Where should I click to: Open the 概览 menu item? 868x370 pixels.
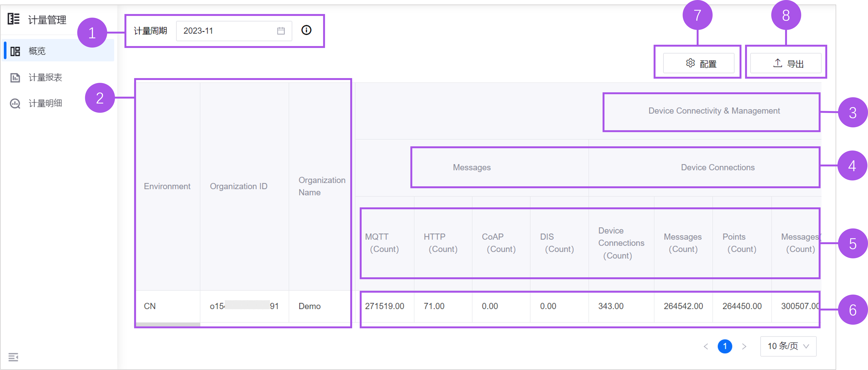pos(37,51)
